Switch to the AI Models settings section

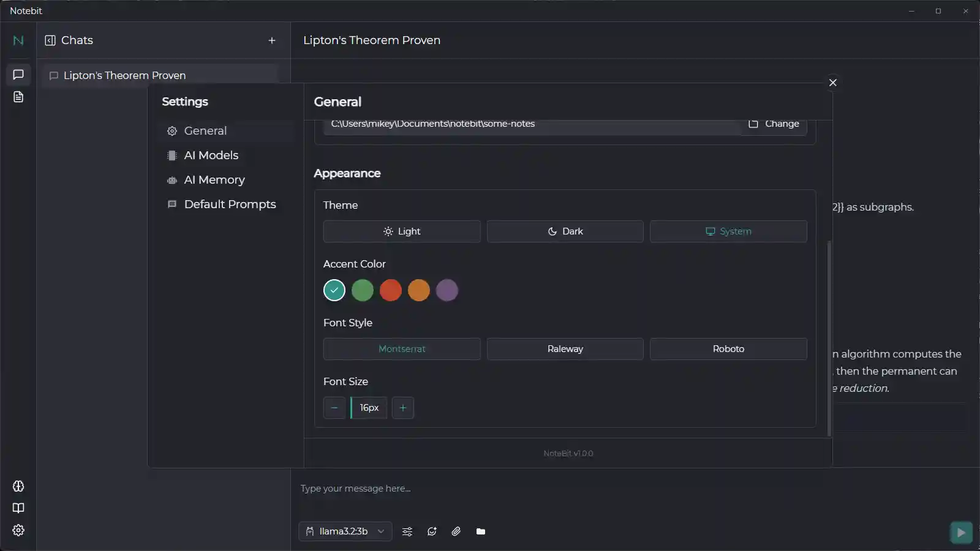(211, 155)
